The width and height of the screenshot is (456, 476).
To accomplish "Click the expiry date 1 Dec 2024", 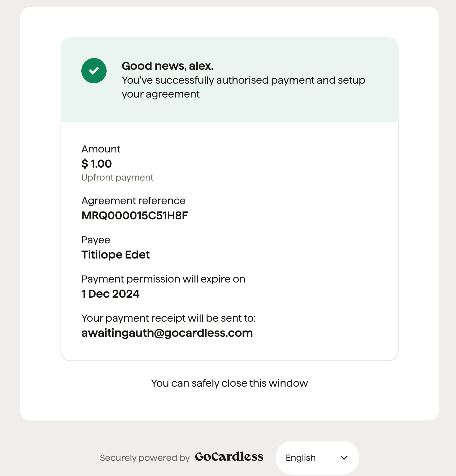I will (x=110, y=294).
